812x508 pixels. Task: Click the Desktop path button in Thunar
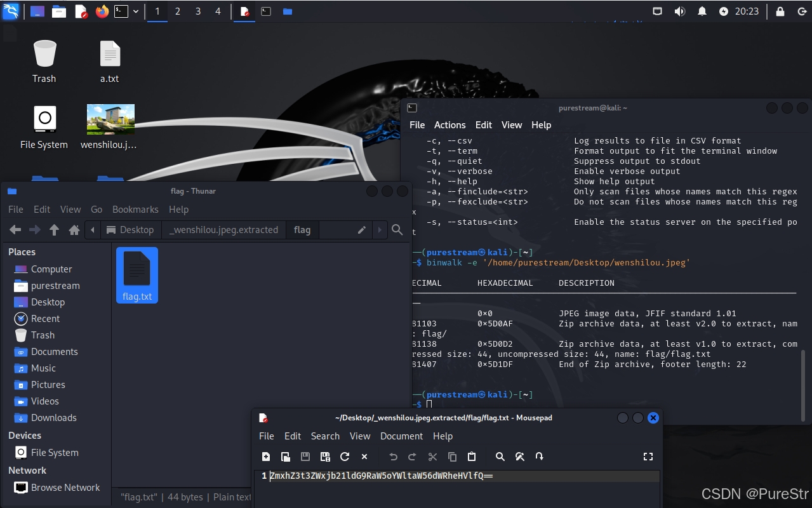pyautogui.click(x=130, y=230)
